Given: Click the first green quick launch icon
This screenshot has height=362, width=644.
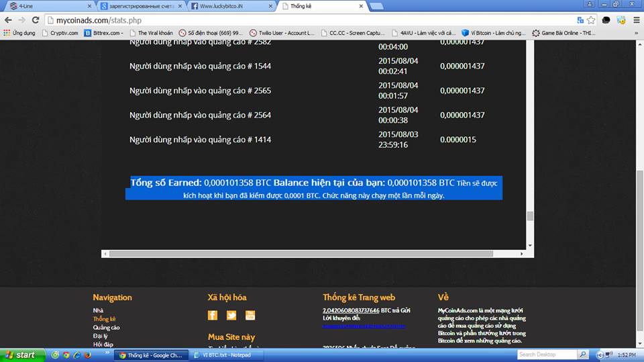Looking at the screenshot, I should tap(55, 355).
